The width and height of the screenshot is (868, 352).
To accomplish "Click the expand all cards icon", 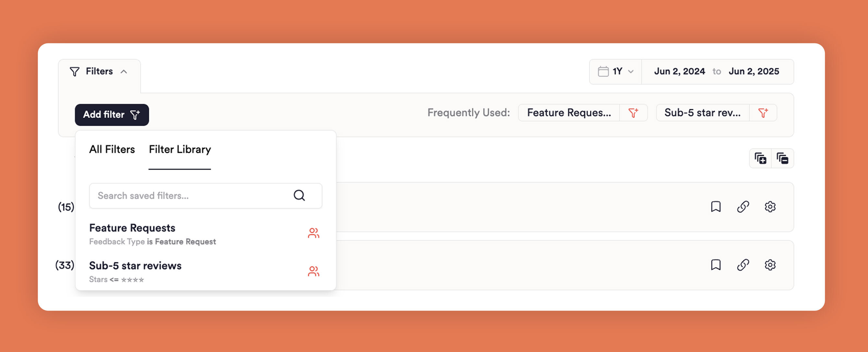I will coord(760,158).
